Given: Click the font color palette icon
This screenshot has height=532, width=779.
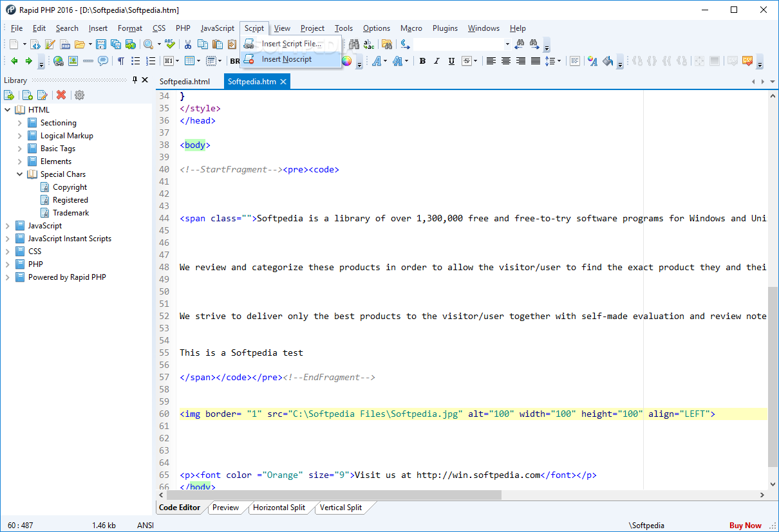Looking at the screenshot, I should [x=592, y=61].
